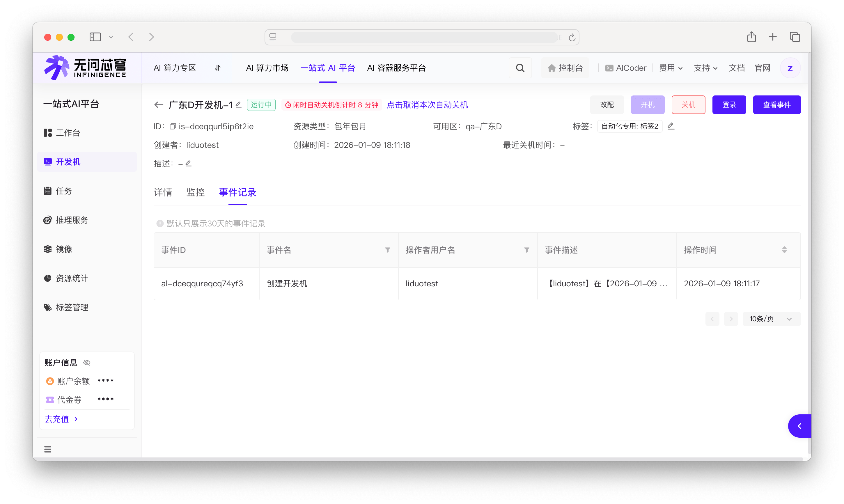Expand the 支持 dropdown menu
The width and height of the screenshot is (844, 504).
click(705, 68)
